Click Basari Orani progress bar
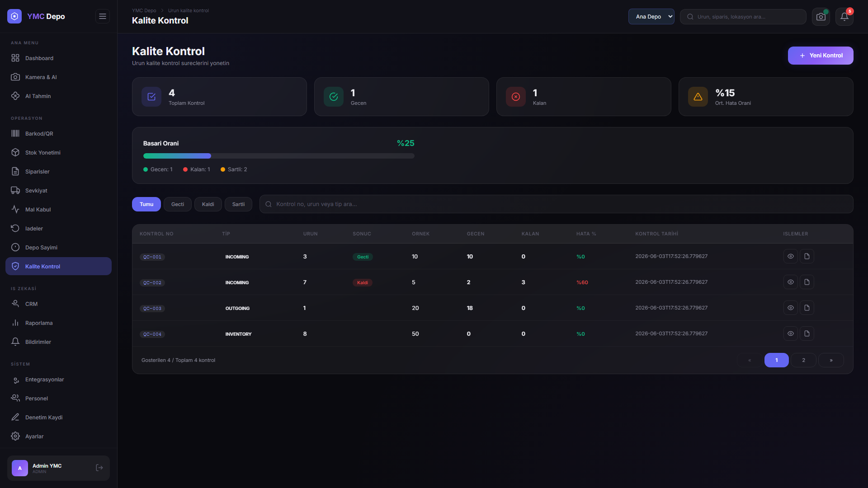 coord(279,156)
